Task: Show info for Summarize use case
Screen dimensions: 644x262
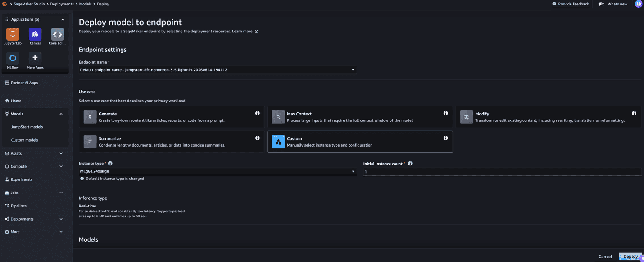Action: [x=258, y=138]
